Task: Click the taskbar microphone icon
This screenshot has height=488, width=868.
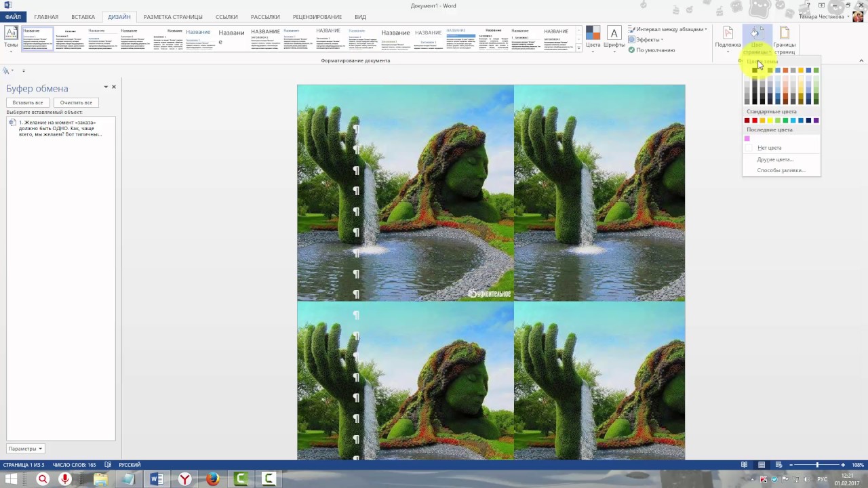Action: click(65, 479)
